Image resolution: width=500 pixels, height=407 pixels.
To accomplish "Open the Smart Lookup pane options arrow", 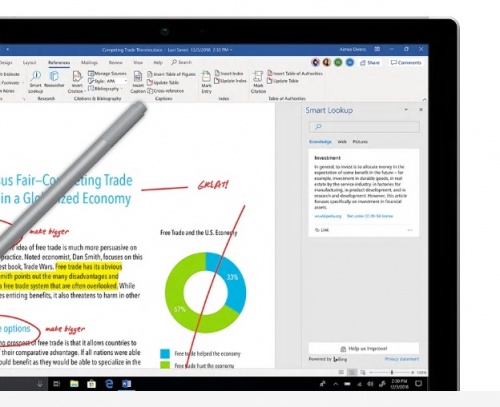I will (406, 110).
